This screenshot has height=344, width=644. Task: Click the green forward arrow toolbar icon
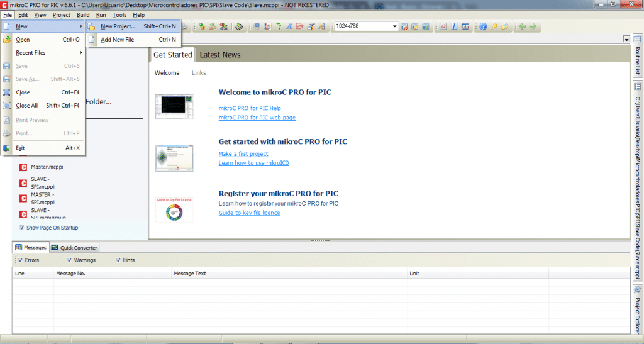tap(533, 27)
